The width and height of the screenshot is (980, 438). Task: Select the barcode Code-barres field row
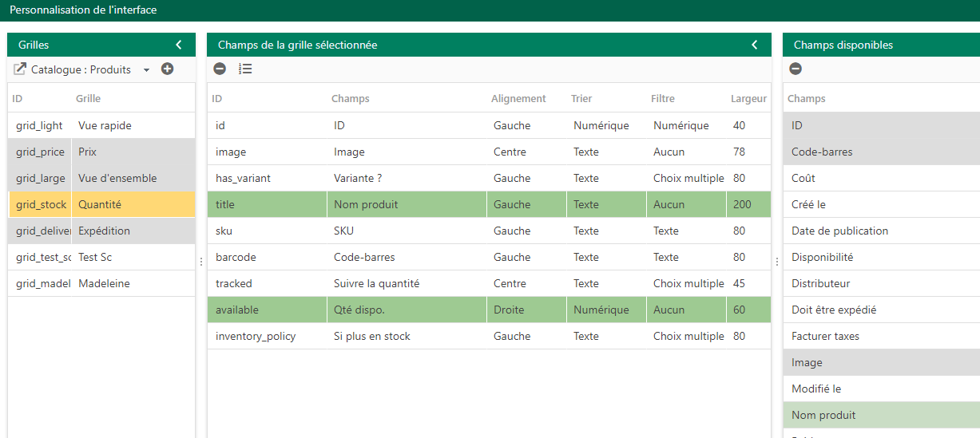coord(489,257)
